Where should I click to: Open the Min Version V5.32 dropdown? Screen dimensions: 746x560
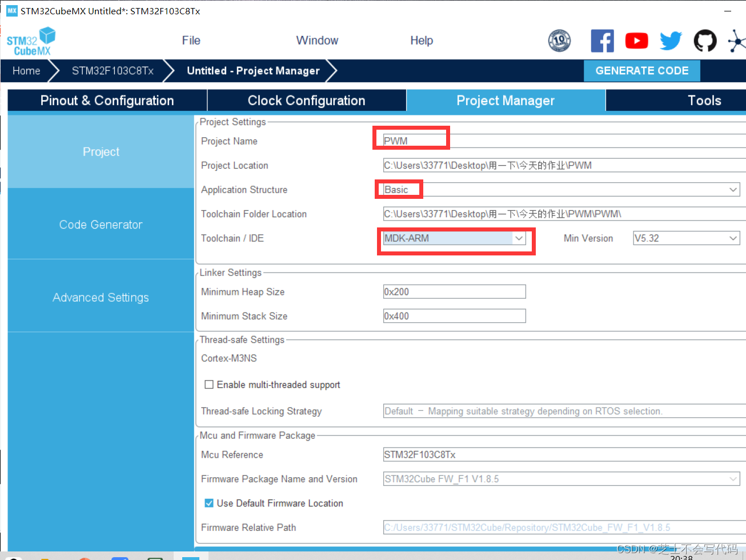tap(686, 238)
